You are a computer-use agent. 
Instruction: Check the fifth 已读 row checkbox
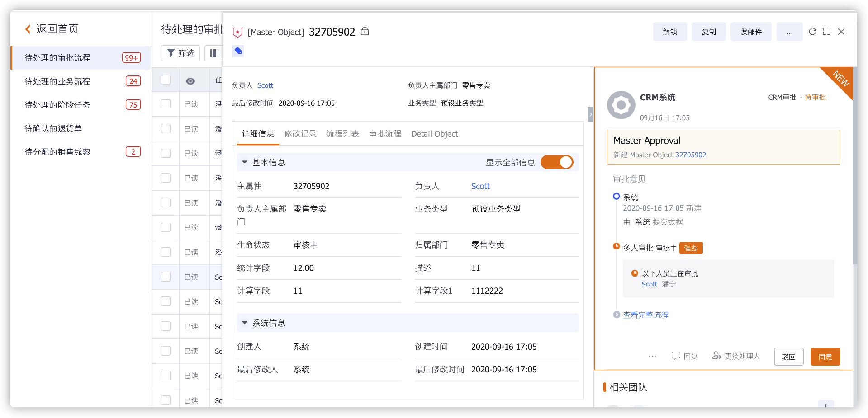point(166,202)
